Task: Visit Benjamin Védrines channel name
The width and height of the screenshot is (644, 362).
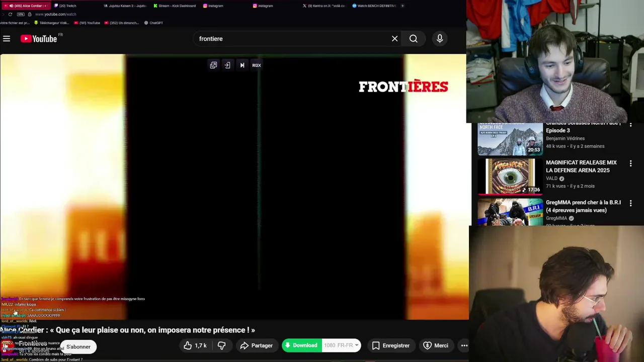Action: pos(565,138)
